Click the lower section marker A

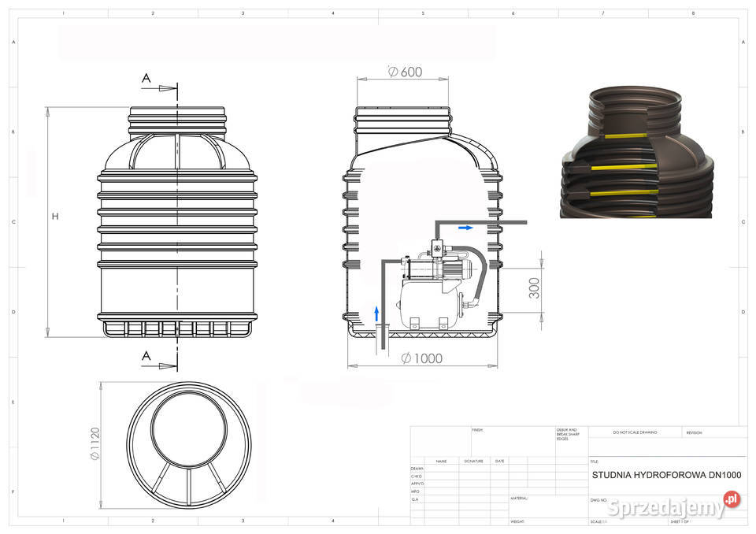click(x=146, y=356)
